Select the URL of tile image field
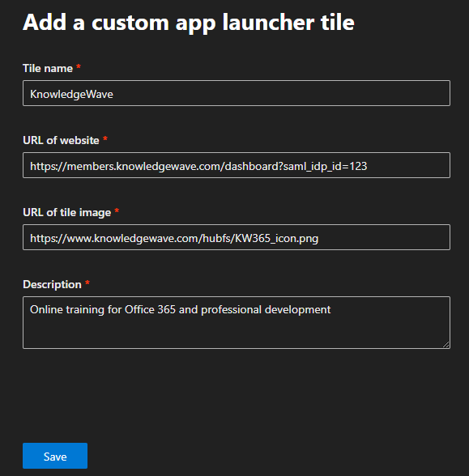 237,237
